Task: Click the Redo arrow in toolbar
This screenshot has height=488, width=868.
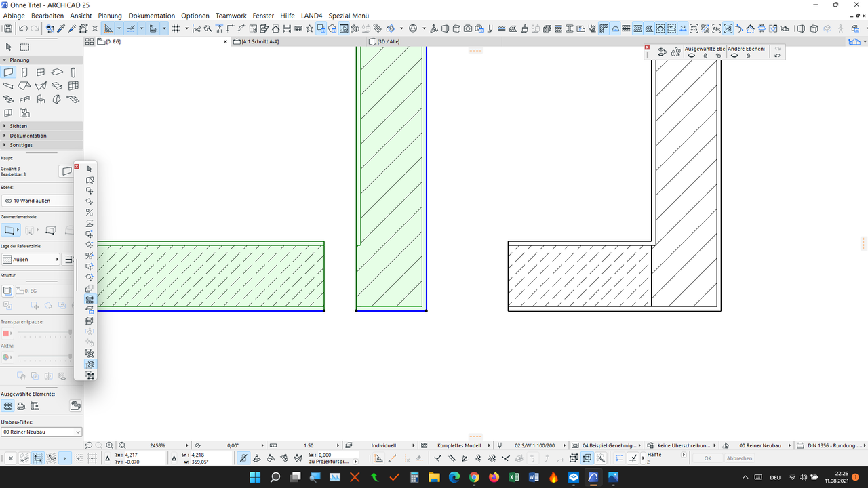Action: click(x=35, y=28)
